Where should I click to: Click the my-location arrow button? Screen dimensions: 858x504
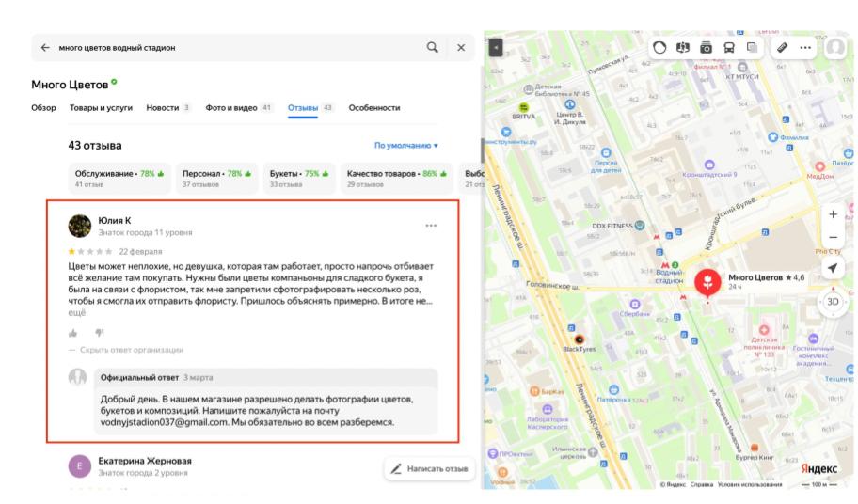(x=833, y=268)
